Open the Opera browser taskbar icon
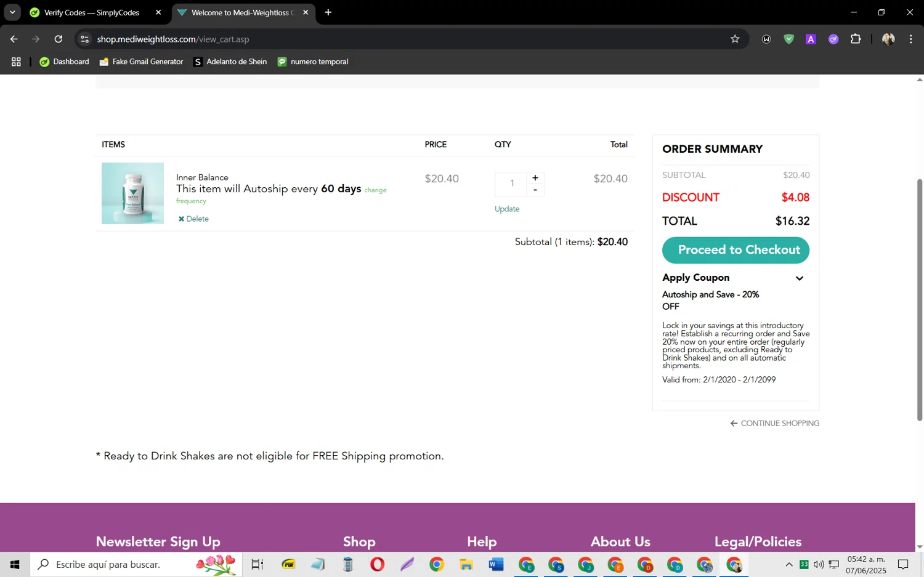The image size is (924, 577). click(377, 564)
